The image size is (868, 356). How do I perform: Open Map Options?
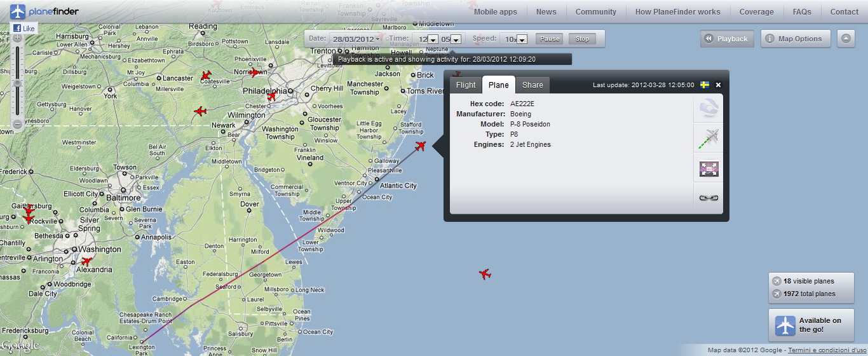click(796, 39)
